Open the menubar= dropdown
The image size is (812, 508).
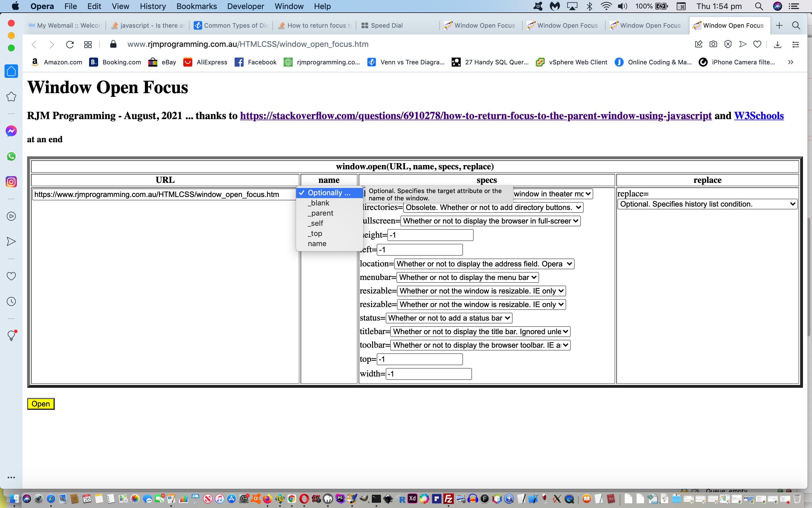tap(468, 277)
